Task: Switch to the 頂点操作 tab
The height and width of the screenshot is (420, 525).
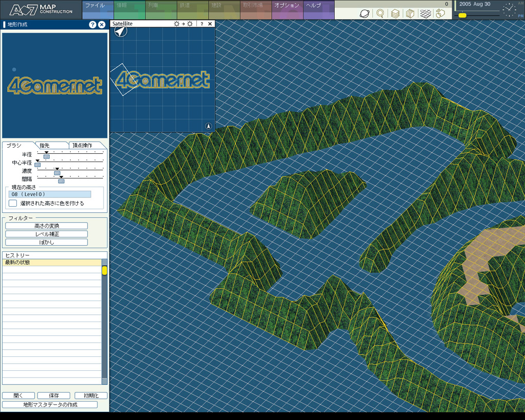Action: [x=86, y=145]
